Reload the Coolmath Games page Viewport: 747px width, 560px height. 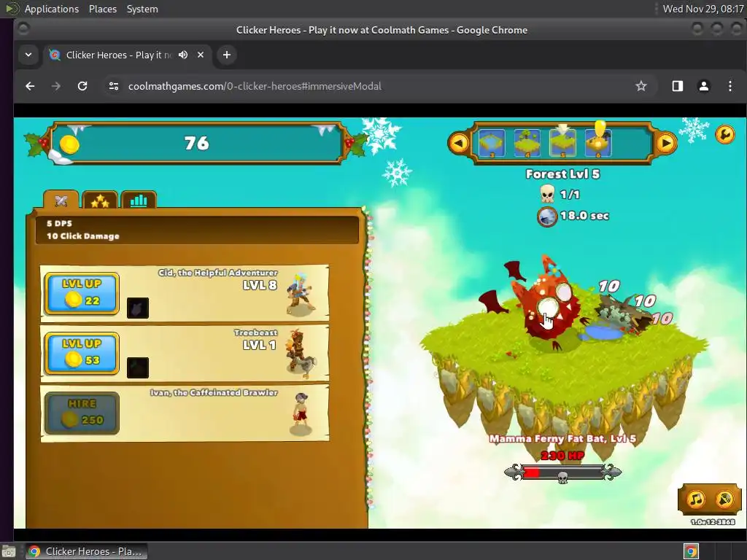pos(82,86)
